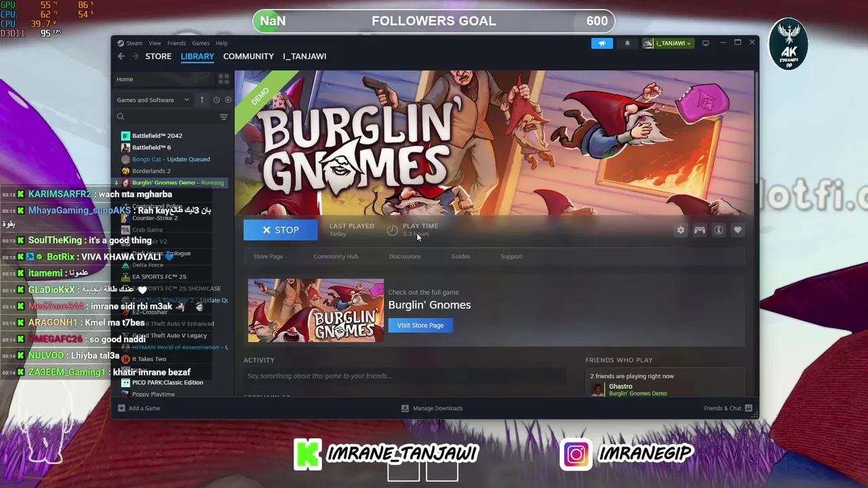This screenshot has width=868, height=488.
Task: Select the LIBRARY tab
Action: [x=197, y=56]
